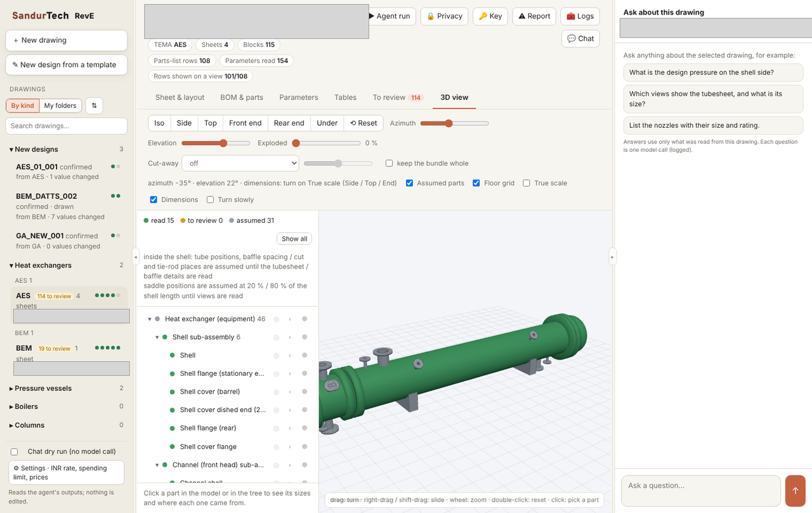Open the Key settings button
Viewport: 812px width, 513px height.
click(x=490, y=17)
